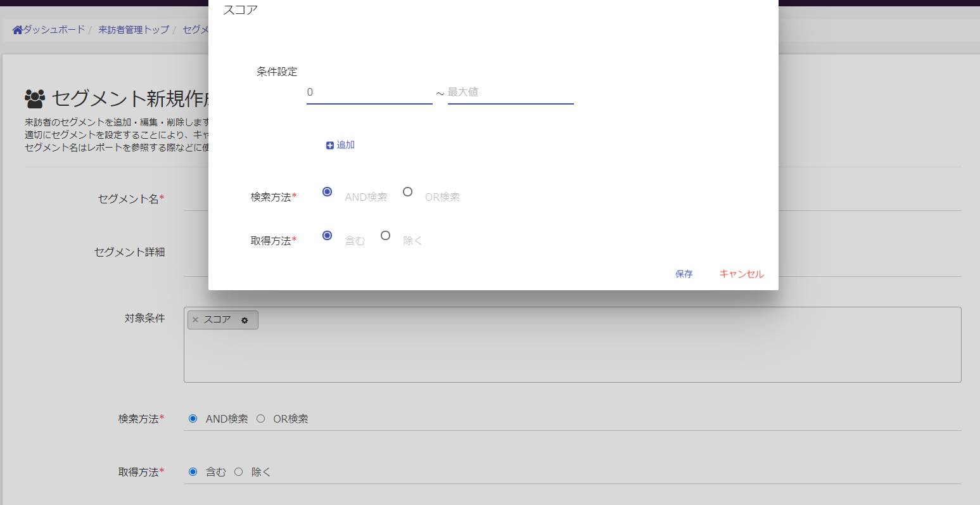Click the empty area of 対象条件 box
This screenshot has width=980, height=505.
(x=570, y=355)
